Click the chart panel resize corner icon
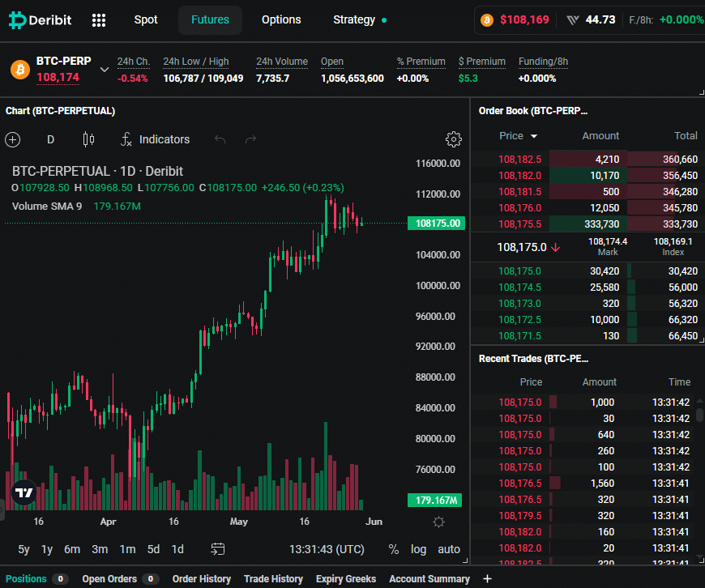The image size is (705, 588). (x=465, y=560)
